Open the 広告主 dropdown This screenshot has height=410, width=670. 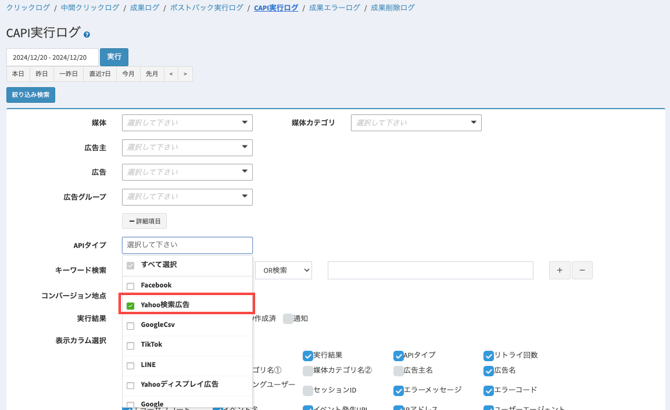pyautogui.click(x=187, y=147)
